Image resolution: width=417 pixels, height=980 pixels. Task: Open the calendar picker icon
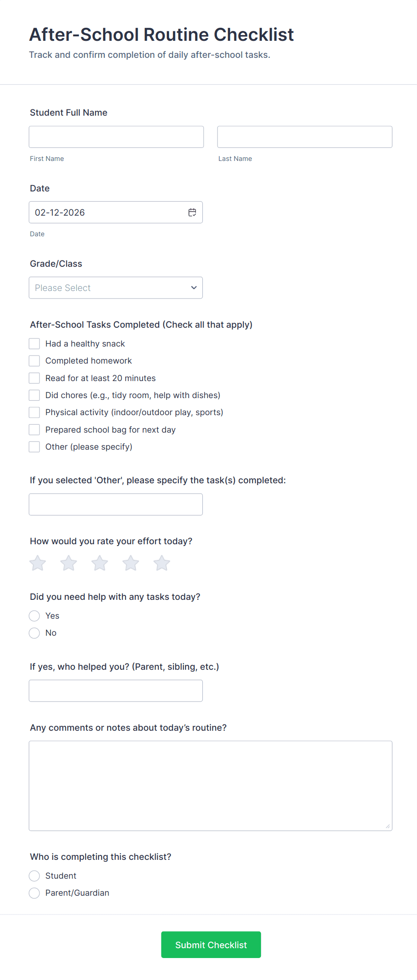[192, 212]
